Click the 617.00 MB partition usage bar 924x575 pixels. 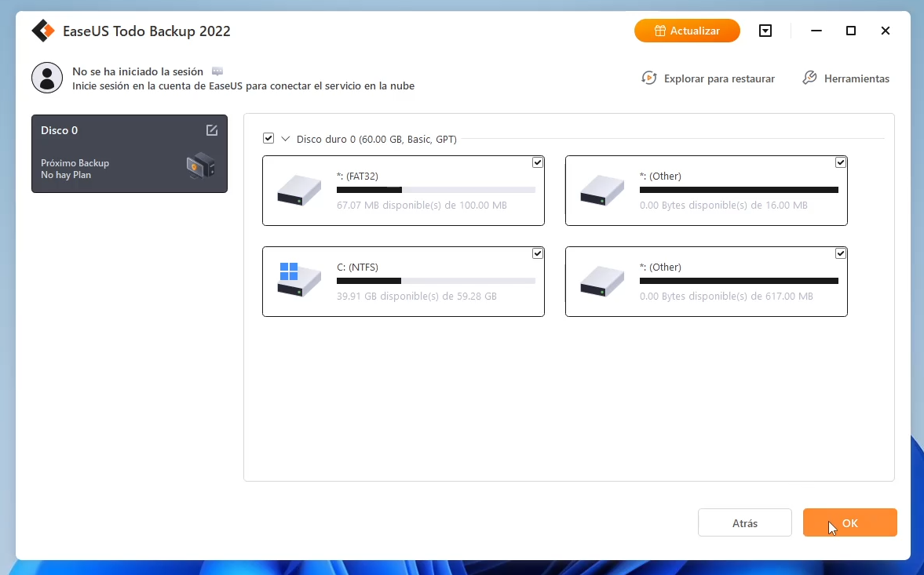739,281
